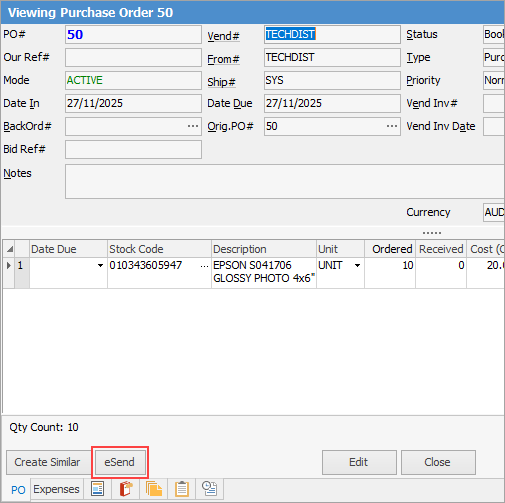Click the Notes text area
This screenshot has height=503, width=505.
pos(285,182)
